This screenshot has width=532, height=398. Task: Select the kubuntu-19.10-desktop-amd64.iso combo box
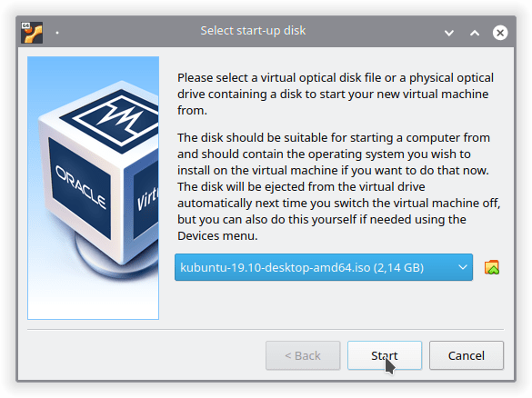(324, 267)
